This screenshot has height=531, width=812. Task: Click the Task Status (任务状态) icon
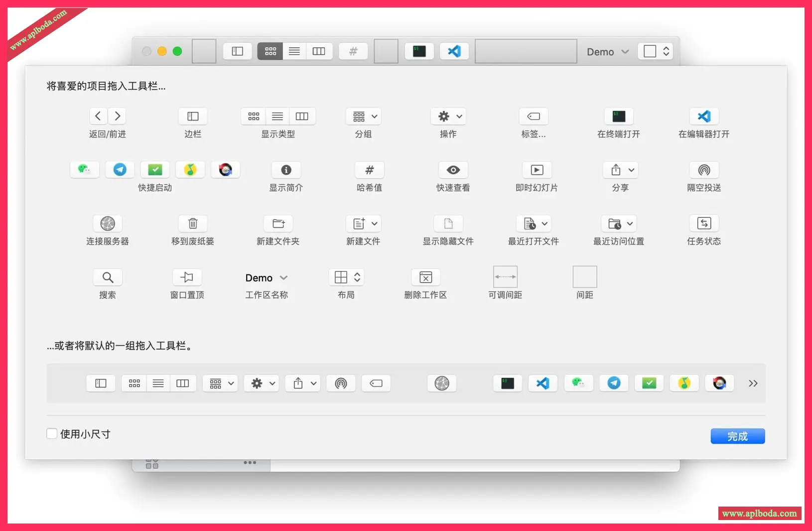click(703, 224)
